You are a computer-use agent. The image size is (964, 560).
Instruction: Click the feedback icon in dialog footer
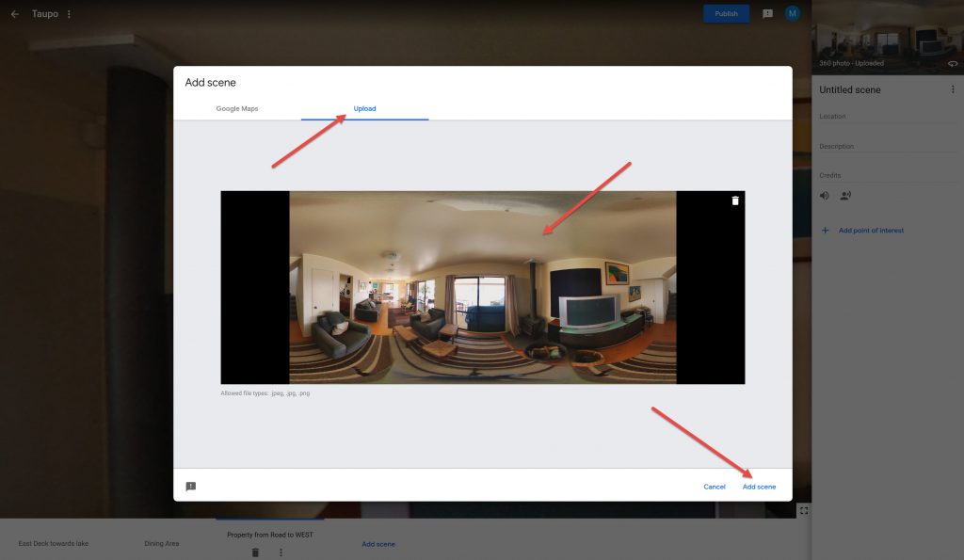[x=191, y=487]
